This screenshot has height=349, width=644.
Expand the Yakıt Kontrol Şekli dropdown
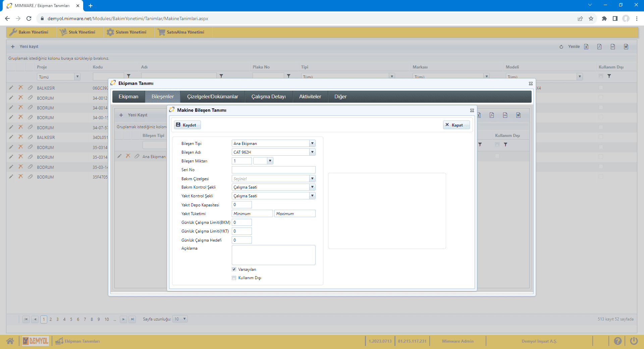312,196
